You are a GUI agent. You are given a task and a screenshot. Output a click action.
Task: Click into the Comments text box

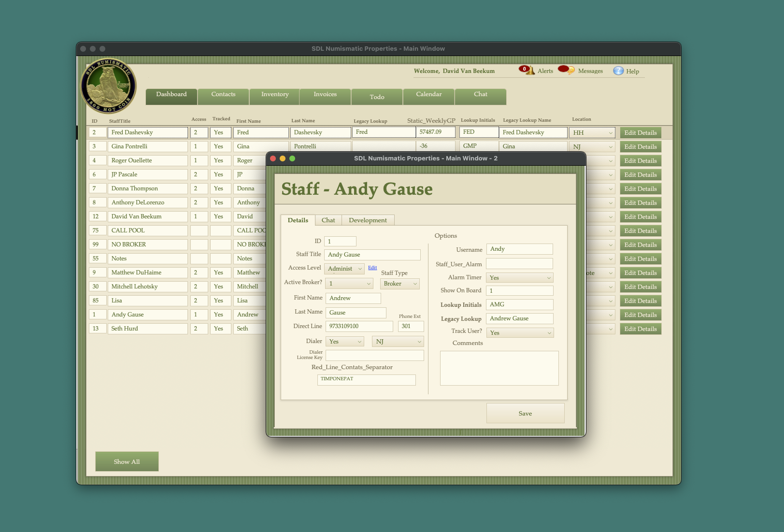click(499, 368)
